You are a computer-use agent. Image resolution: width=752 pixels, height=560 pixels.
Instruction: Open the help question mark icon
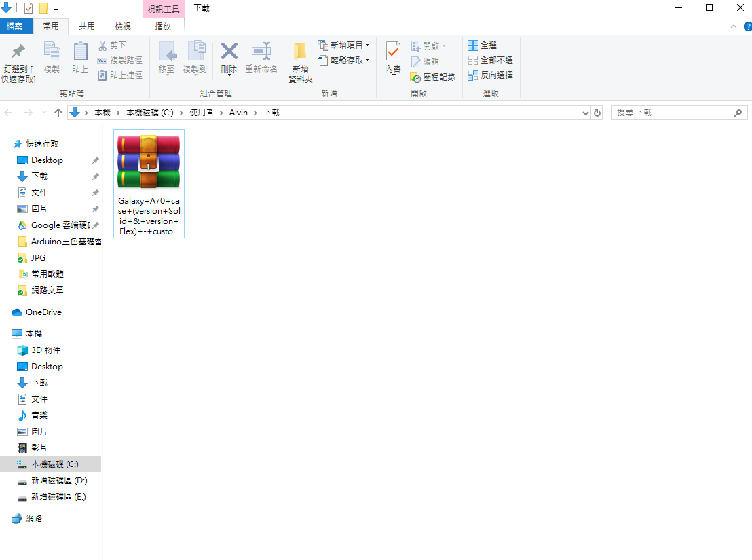point(748,27)
